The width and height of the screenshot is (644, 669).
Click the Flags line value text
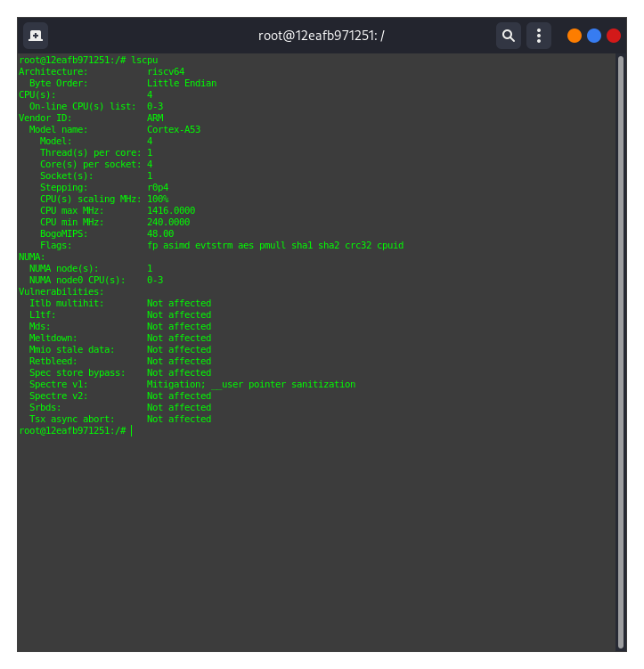(x=274, y=245)
